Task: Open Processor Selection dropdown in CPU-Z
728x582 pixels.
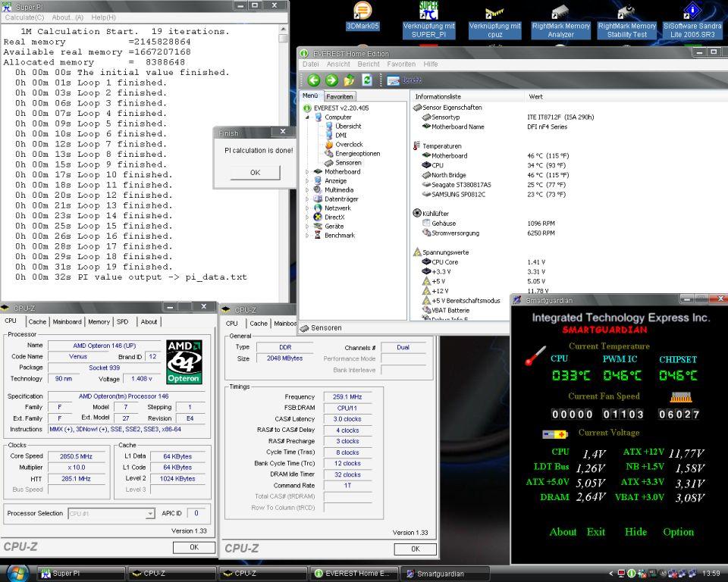Action: click(149, 513)
